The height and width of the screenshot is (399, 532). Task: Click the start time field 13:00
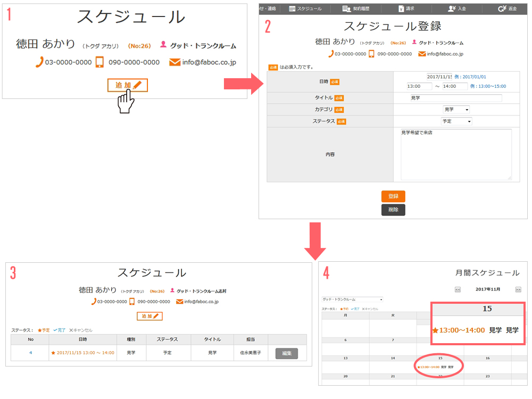(x=419, y=86)
